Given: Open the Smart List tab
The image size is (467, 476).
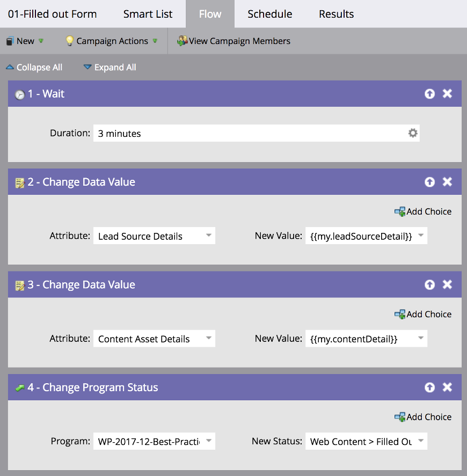Looking at the screenshot, I should [x=148, y=14].
